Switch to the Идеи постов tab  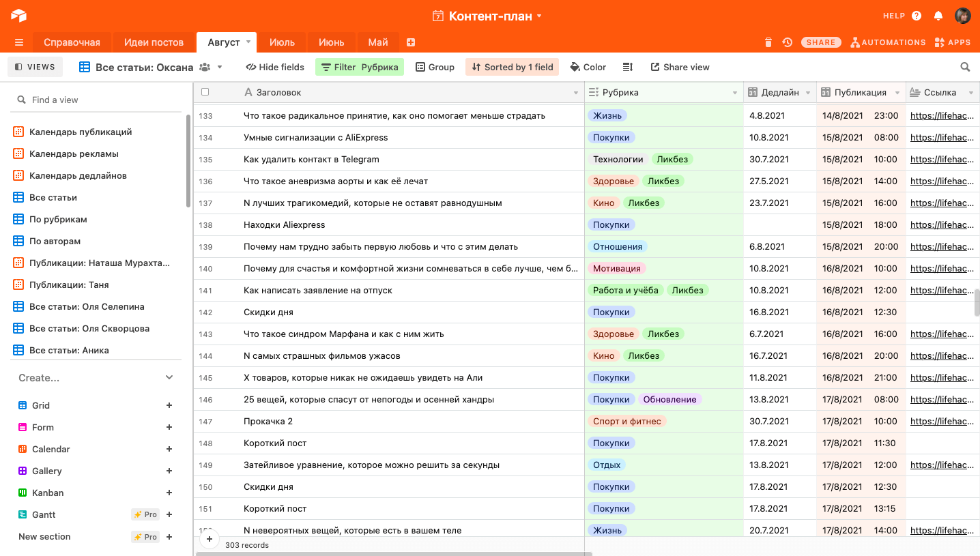coord(154,42)
